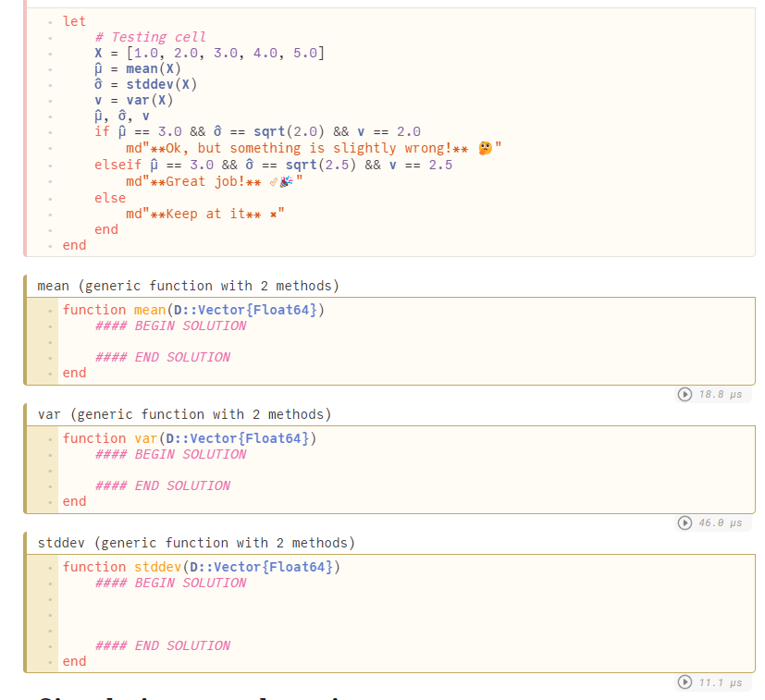Screen dimensions: 765x700
Task: Click the margin dot beside the final end line
Action: click(x=49, y=245)
